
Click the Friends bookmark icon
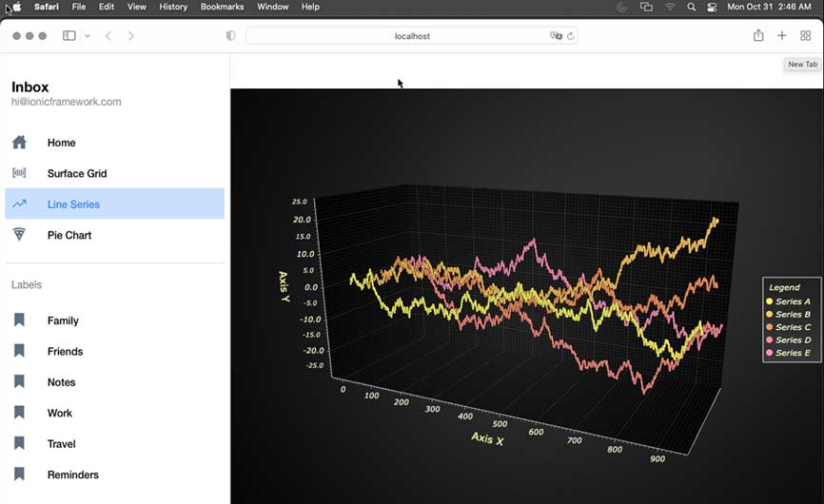(19, 351)
